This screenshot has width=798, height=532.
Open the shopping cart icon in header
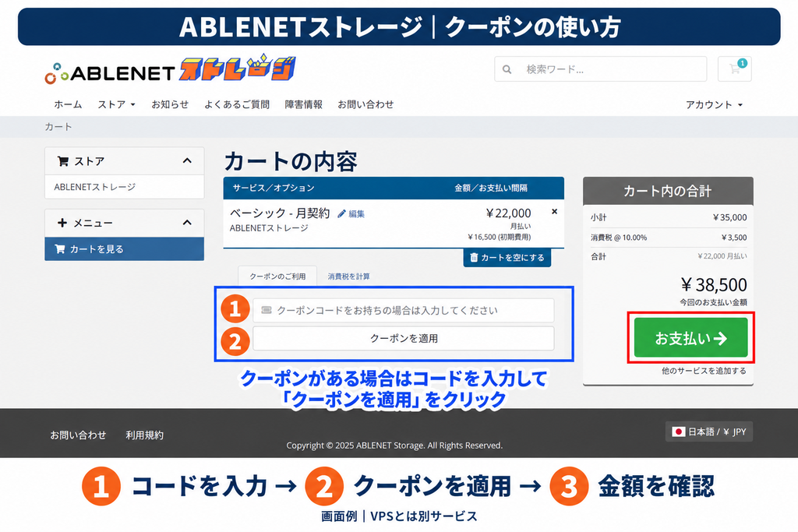click(734, 69)
